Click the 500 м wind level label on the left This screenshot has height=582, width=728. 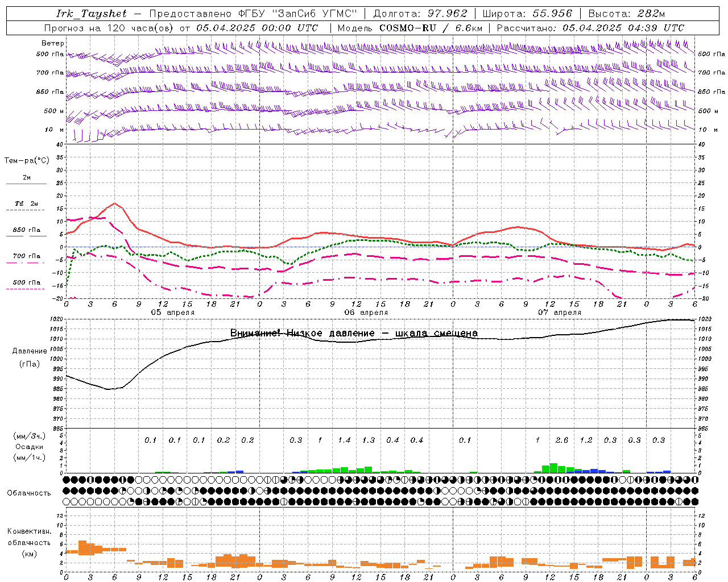click(x=54, y=111)
